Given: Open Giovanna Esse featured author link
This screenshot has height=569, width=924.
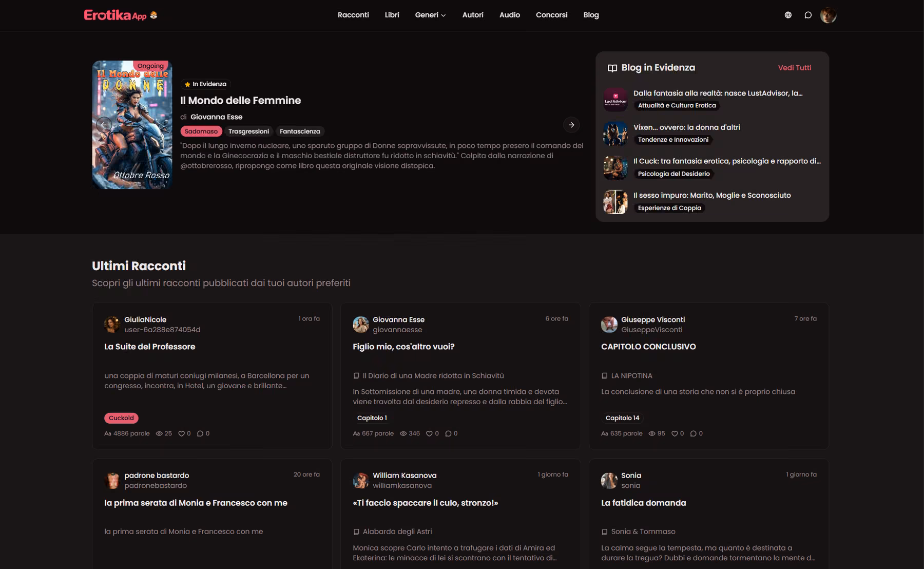Looking at the screenshot, I should point(216,117).
